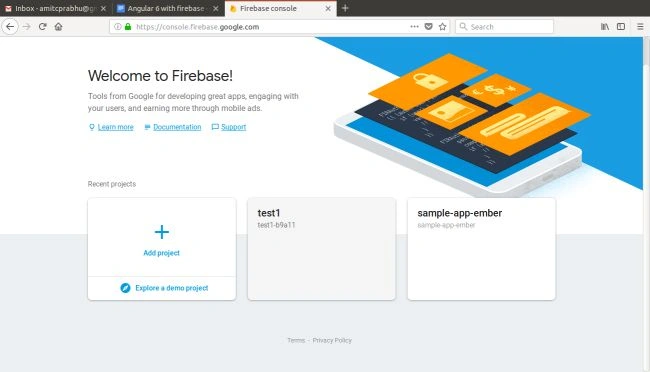Close the Angular 6 with firebase tab
The height and width of the screenshot is (372, 650).
(x=216, y=8)
